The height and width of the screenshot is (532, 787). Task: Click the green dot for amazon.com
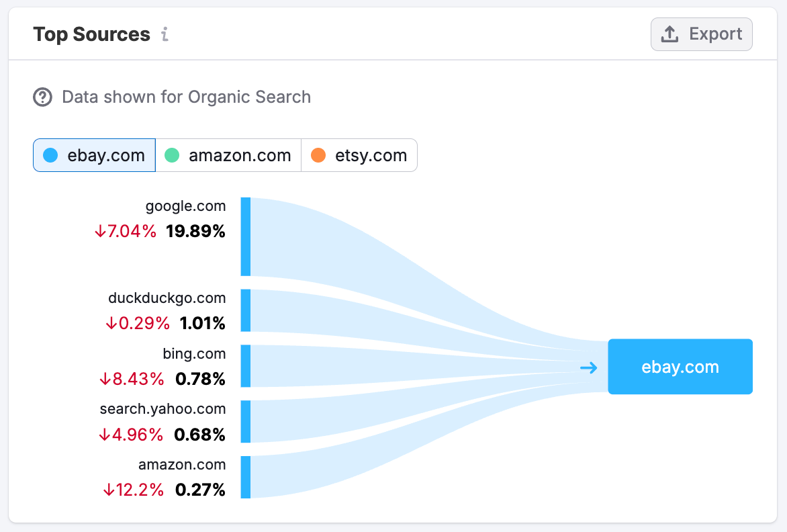(173, 154)
